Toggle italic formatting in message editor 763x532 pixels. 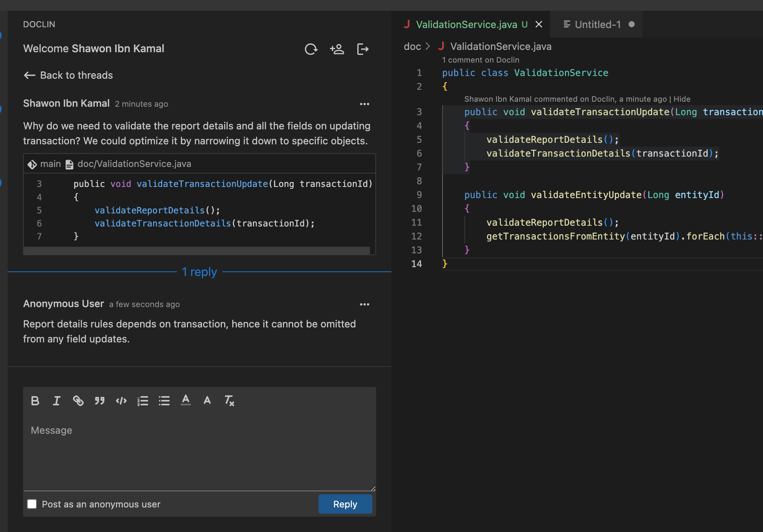(x=56, y=401)
